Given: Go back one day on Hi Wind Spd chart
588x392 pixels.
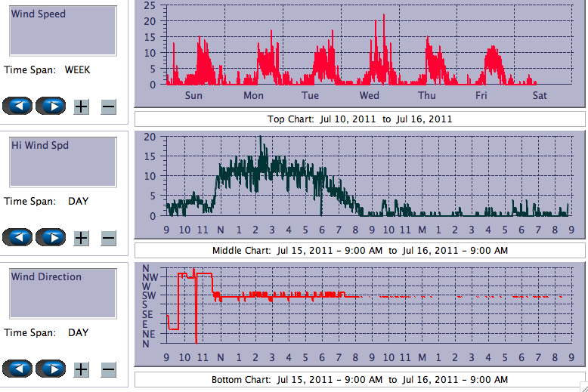Looking at the screenshot, I should tap(18, 238).
